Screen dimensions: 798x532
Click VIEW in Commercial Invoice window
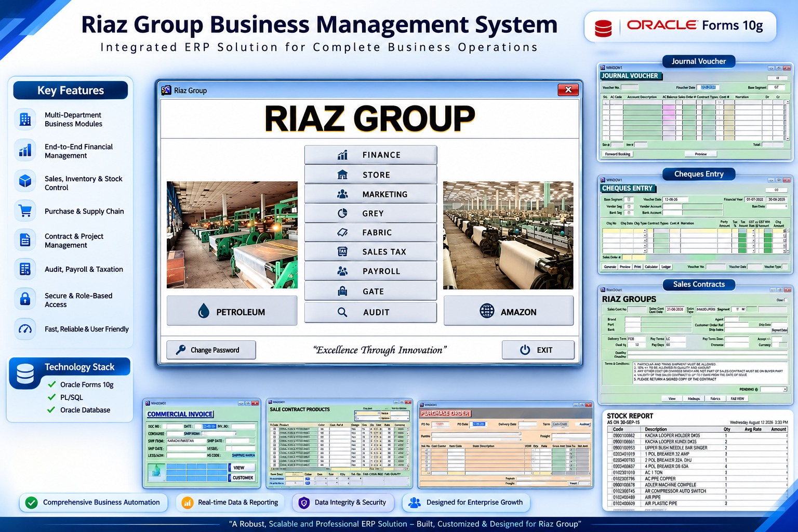242,468
